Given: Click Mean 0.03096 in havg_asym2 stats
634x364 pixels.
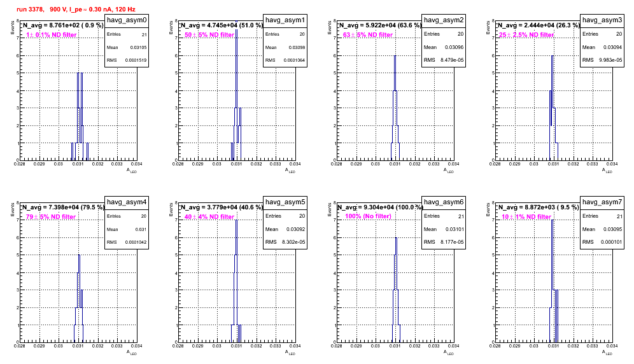Looking at the screenshot, I should coord(444,47).
